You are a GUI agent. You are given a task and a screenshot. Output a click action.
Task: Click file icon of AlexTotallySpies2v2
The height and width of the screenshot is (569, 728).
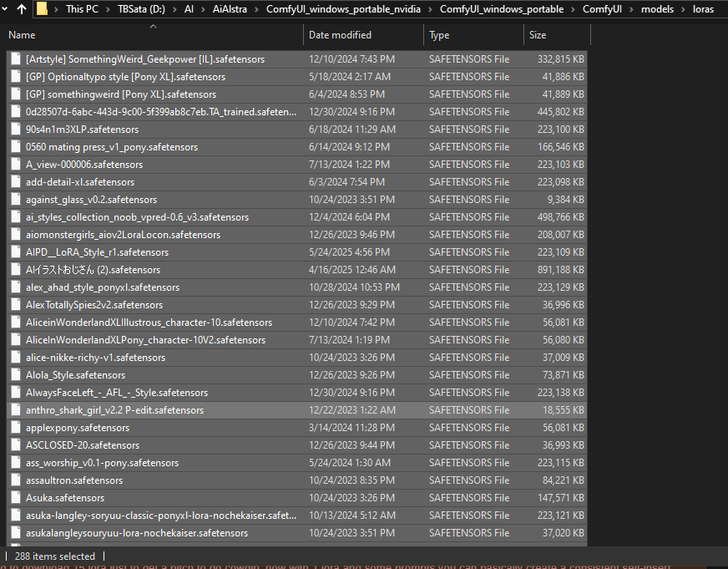[x=16, y=305]
